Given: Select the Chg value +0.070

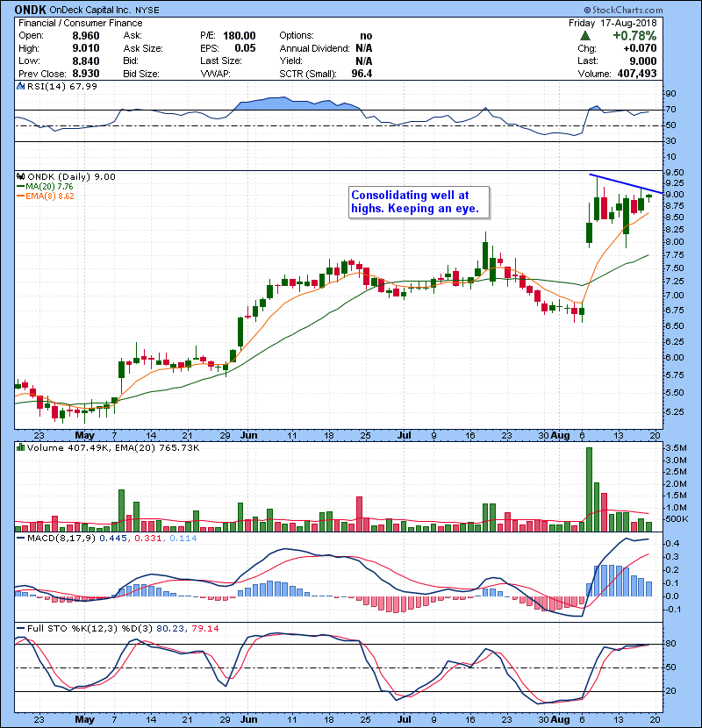Looking at the screenshot, I should [641, 48].
